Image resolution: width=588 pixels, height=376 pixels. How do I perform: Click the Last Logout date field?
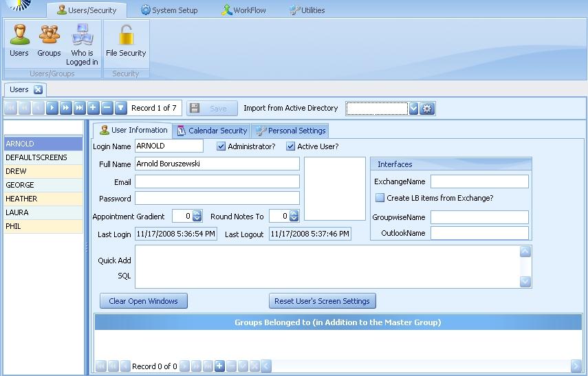(310, 234)
